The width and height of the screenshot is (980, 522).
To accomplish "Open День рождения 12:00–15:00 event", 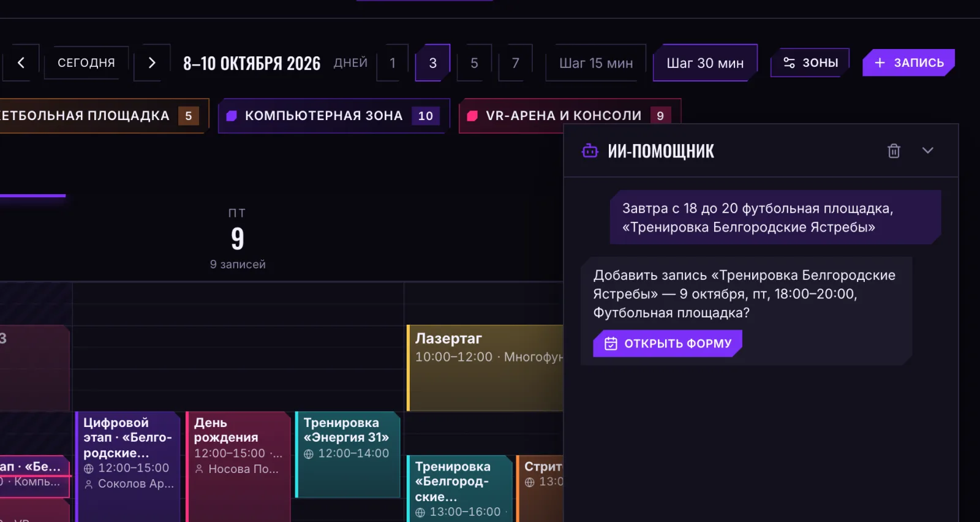I will (x=238, y=466).
